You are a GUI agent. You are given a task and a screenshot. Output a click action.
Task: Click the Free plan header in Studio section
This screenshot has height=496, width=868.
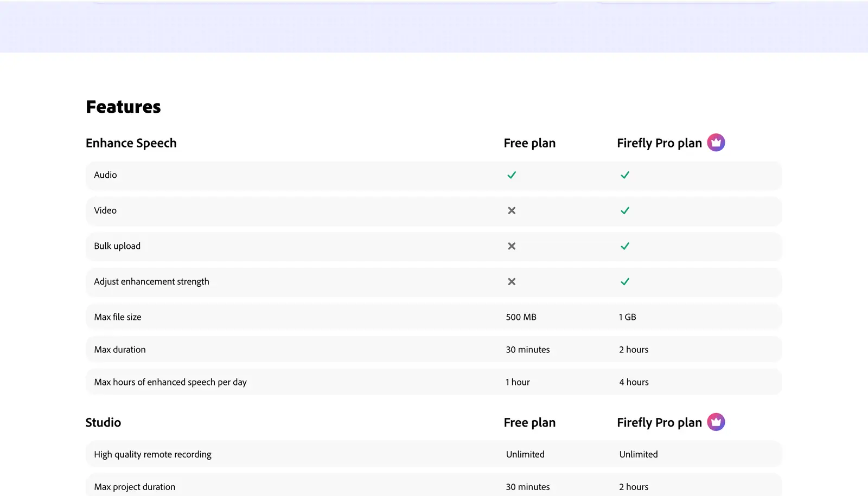(529, 422)
